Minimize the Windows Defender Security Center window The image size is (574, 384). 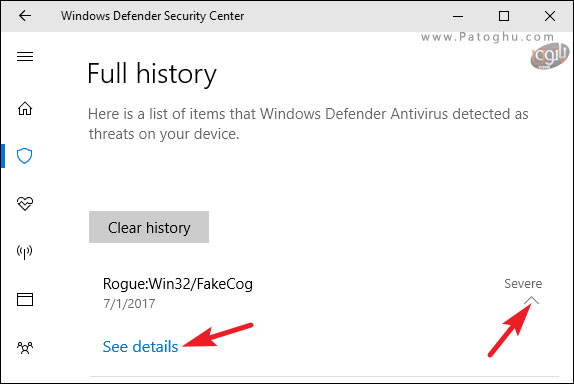[458, 16]
